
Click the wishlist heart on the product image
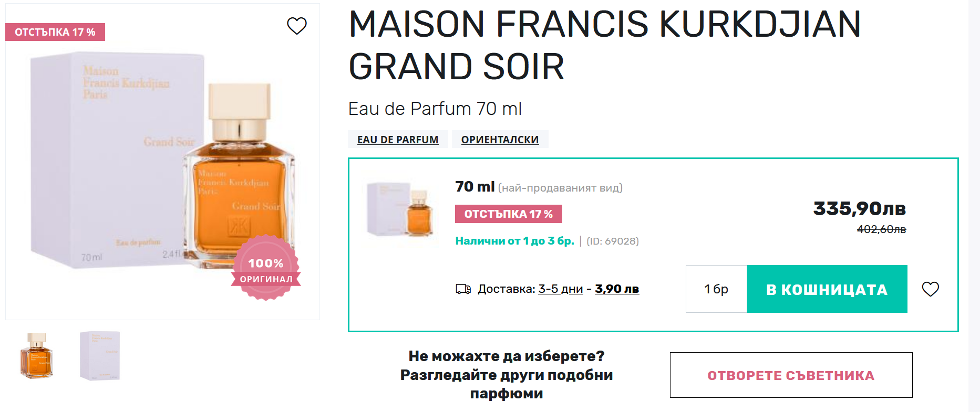pos(296,26)
